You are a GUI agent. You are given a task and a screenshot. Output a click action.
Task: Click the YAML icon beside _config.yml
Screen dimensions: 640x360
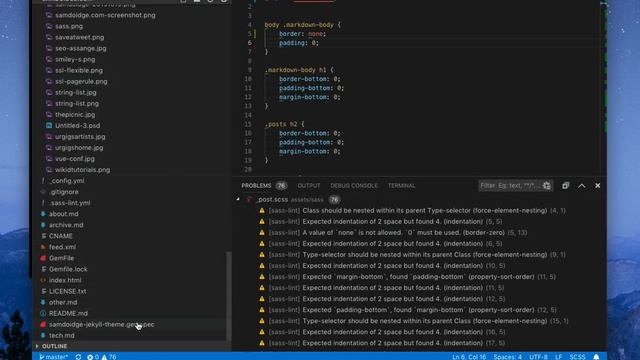point(43,181)
